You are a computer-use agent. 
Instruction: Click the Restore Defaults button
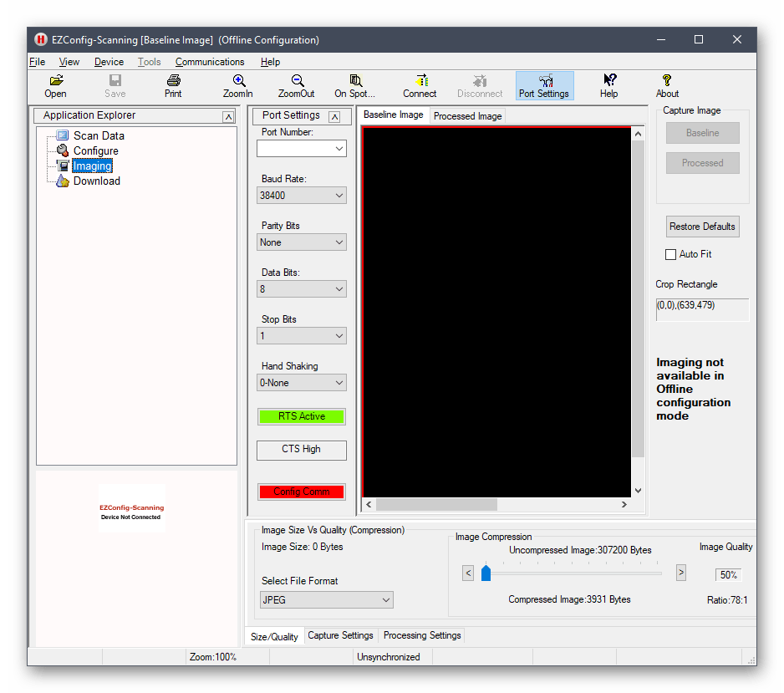click(x=702, y=227)
